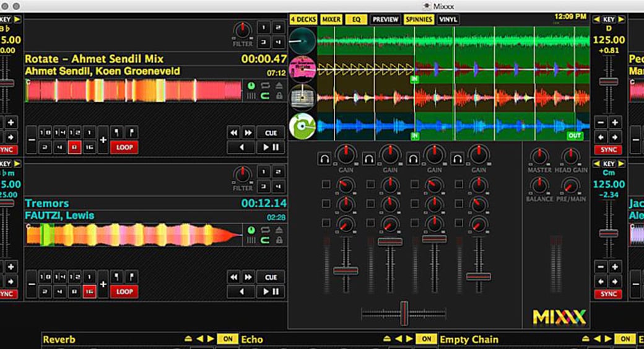Click the Tremors track waveform overview

pyautogui.click(x=134, y=235)
